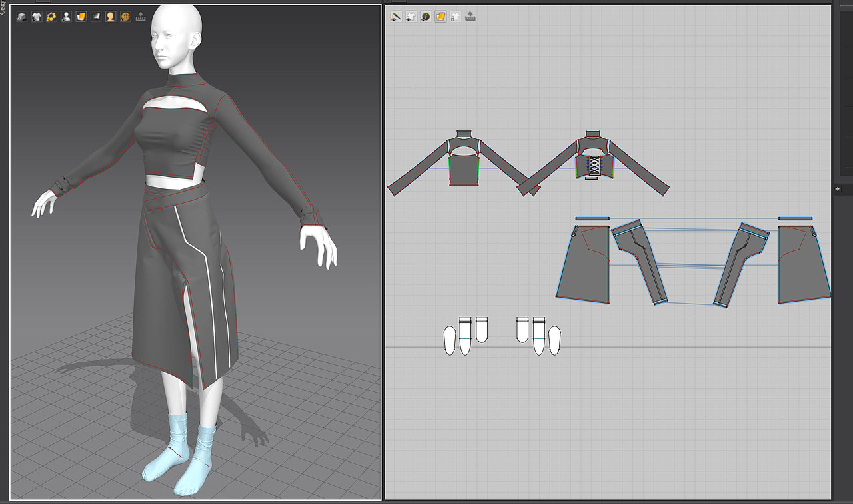Select front collar pattern piece
This screenshot has height=504, width=853.
(x=464, y=134)
